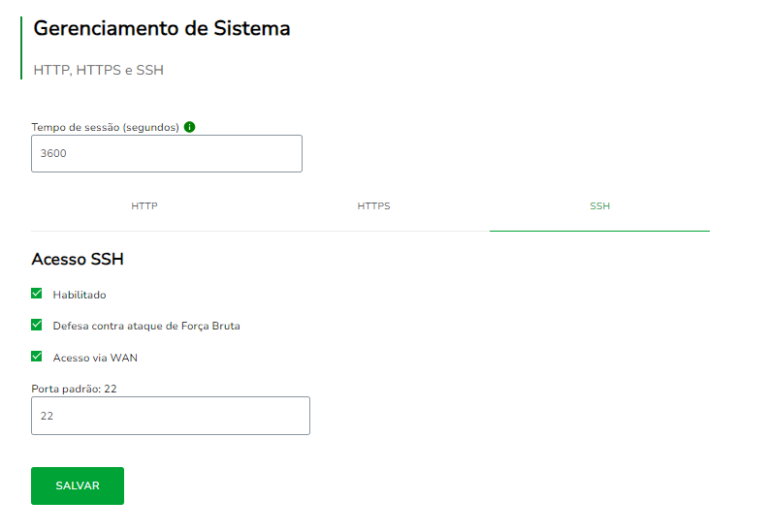Uncheck the Habilitado checkbox
The width and height of the screenshot is (769, 532).
tap(37, 294)
